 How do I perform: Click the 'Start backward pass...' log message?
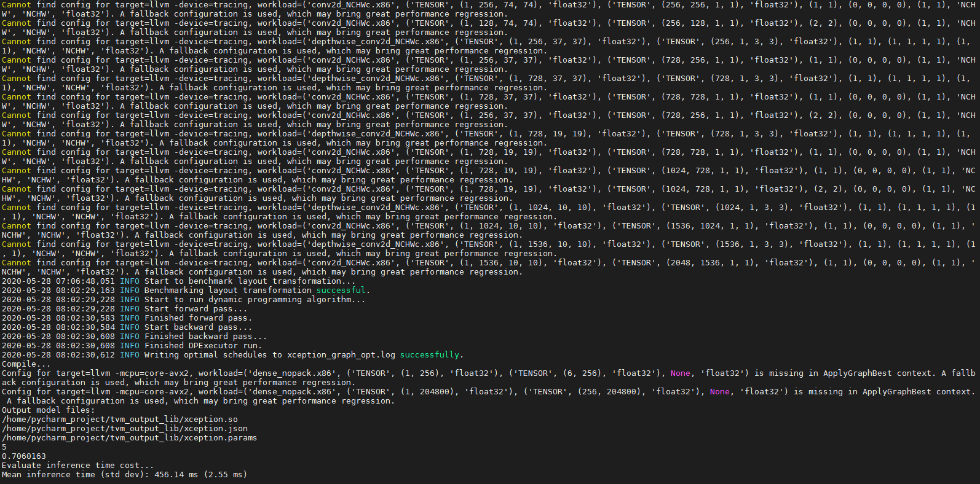(x=198, y=327)
